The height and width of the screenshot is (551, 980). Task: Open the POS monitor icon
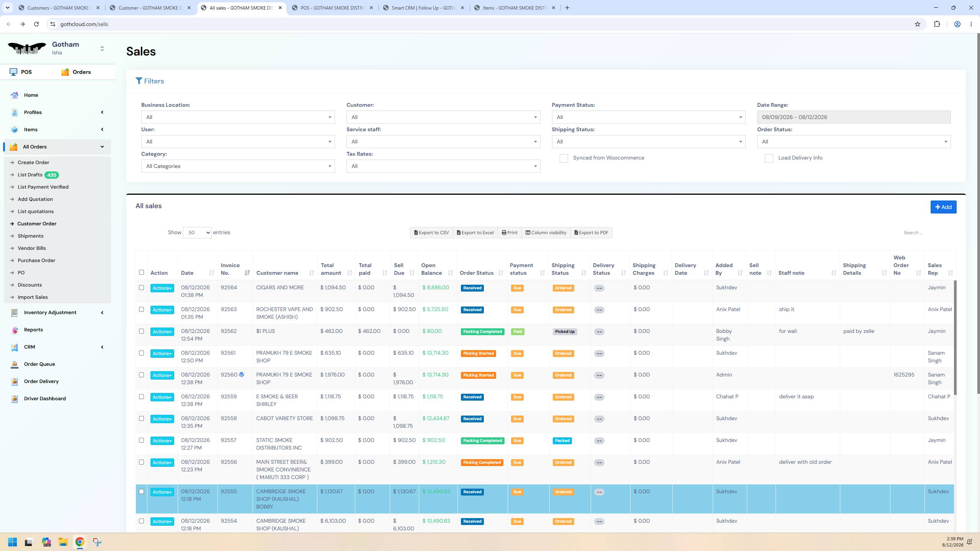coord(13,72)
